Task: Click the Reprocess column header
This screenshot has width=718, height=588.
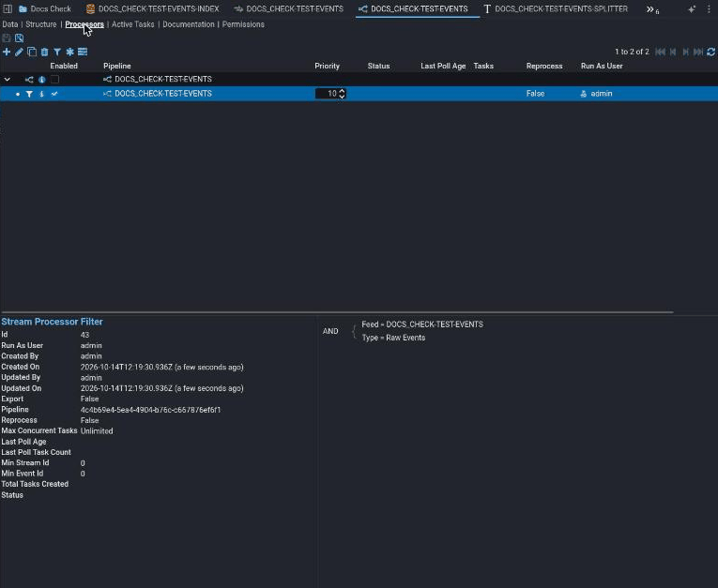Action: pos(544,66)
